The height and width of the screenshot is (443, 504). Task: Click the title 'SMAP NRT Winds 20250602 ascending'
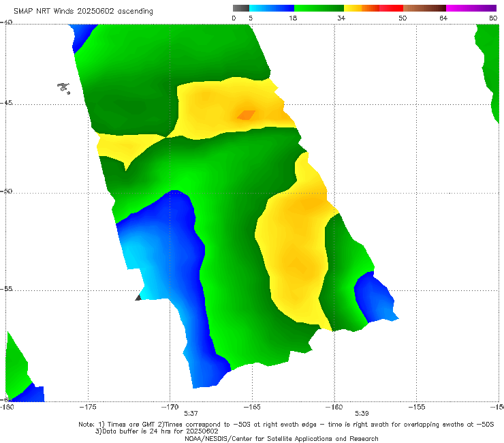point(83,11)
